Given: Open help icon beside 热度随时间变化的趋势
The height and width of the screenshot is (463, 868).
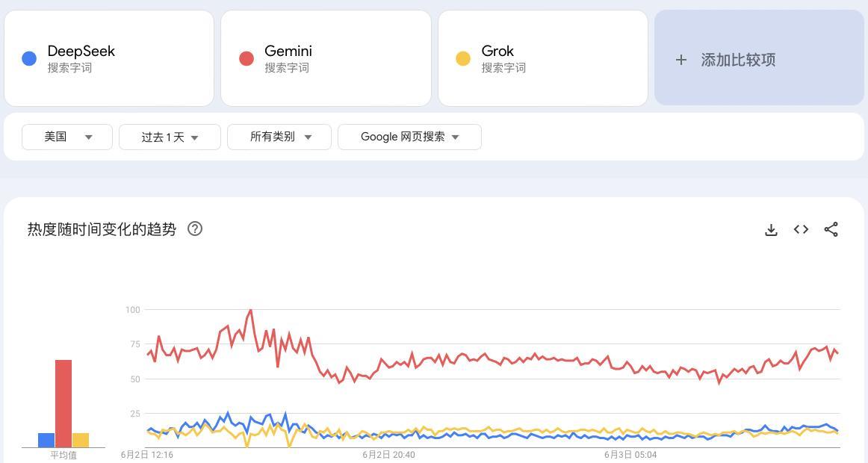Looking at the screenshot, I should [195, 229].
